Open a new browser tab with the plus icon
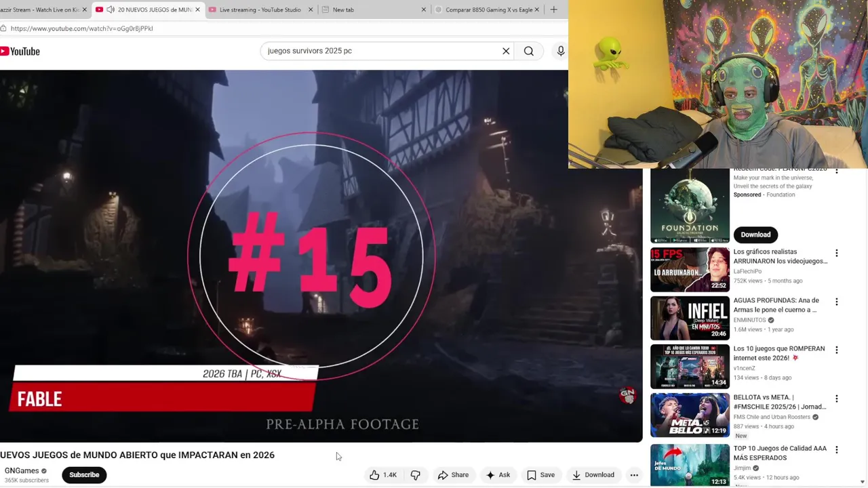The height and width of the screenshot is (488, 868). click(553, 9)
